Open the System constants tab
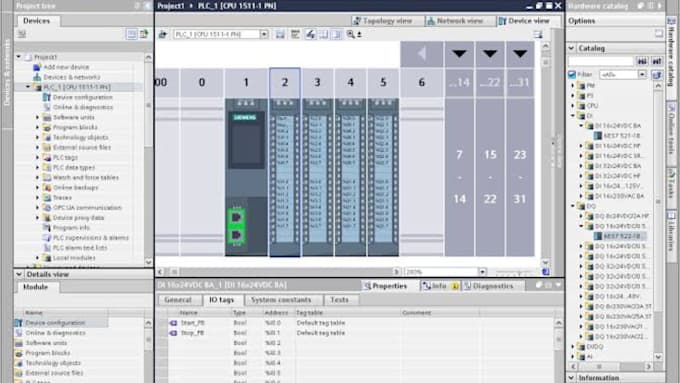 [281, 300]
